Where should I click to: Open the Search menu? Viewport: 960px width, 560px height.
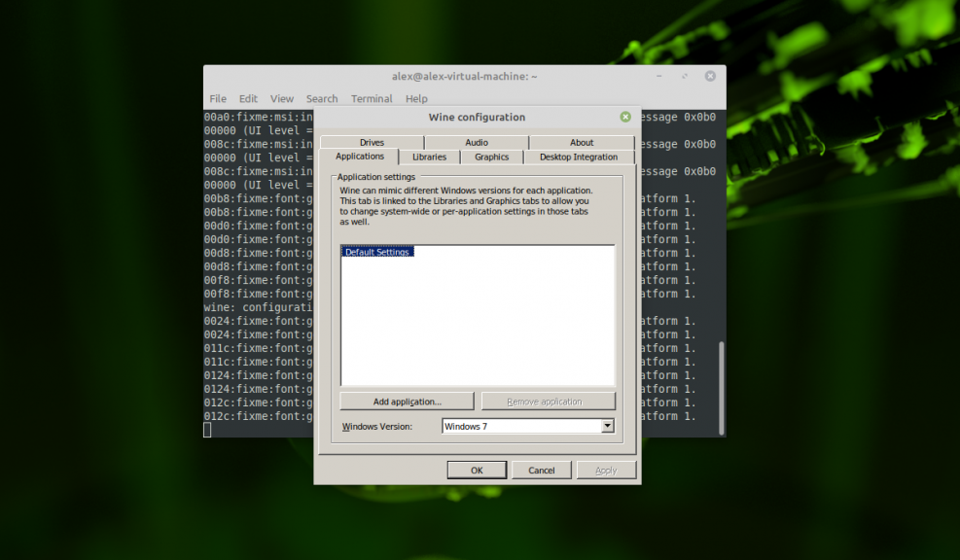(x=322, y=98)
